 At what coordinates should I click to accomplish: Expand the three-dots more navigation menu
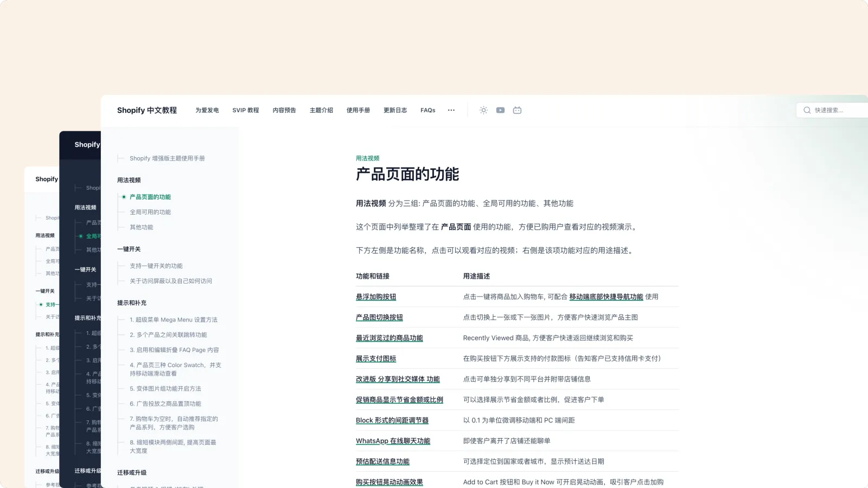(451, 110)
